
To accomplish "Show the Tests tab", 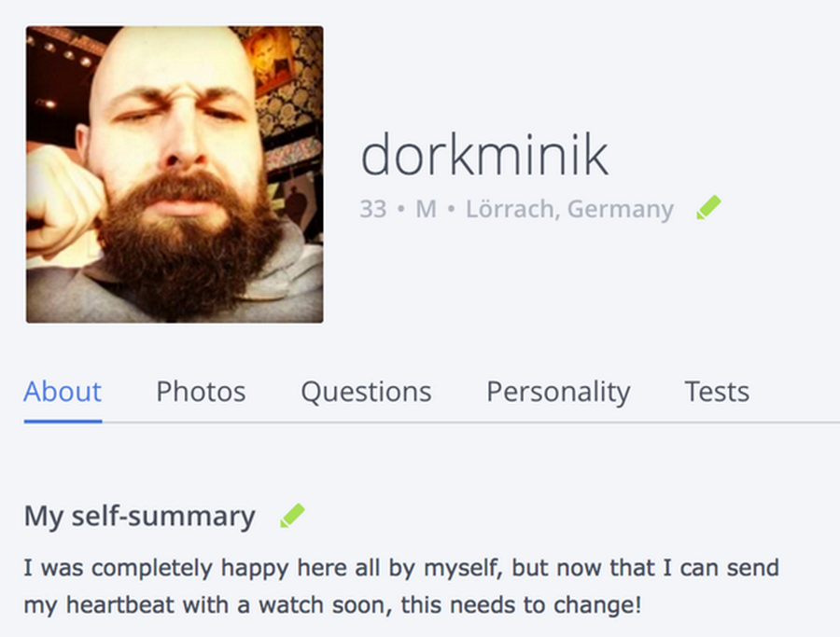I will tap(717, 391).
